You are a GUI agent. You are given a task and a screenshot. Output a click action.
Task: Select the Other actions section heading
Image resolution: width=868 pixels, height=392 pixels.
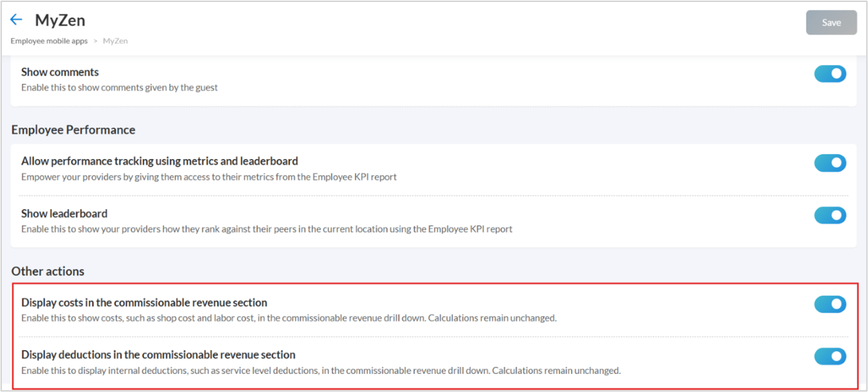point(48,271)
